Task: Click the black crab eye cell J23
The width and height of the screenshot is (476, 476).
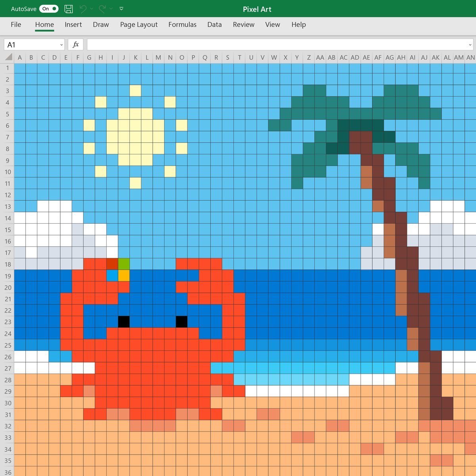Action: (124, 322)
